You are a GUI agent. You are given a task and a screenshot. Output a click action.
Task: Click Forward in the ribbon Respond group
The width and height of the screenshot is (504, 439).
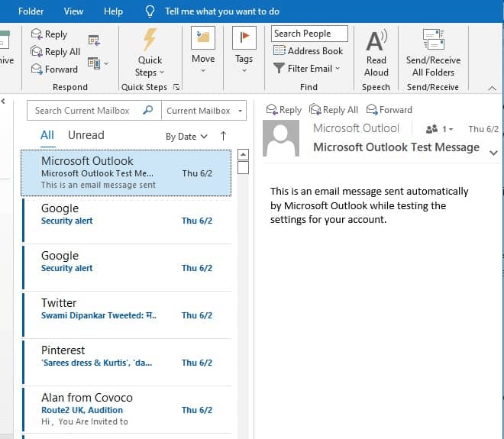(x=54, y=69)
